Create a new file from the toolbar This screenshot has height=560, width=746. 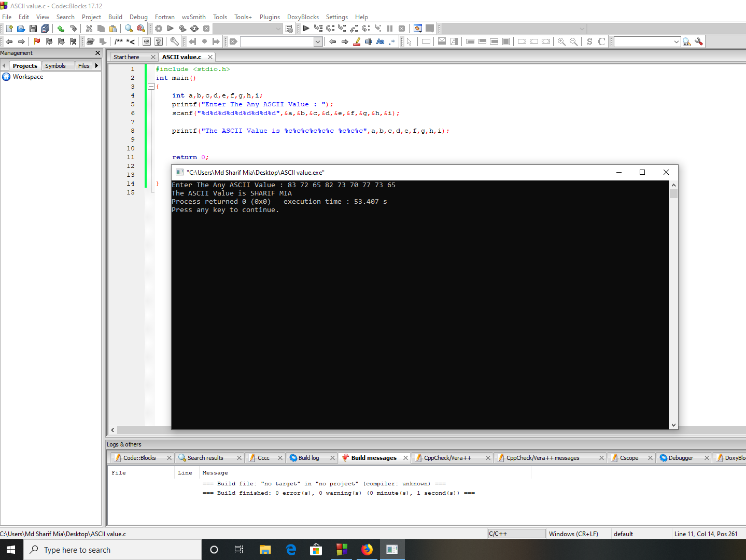tap(9, 29)
